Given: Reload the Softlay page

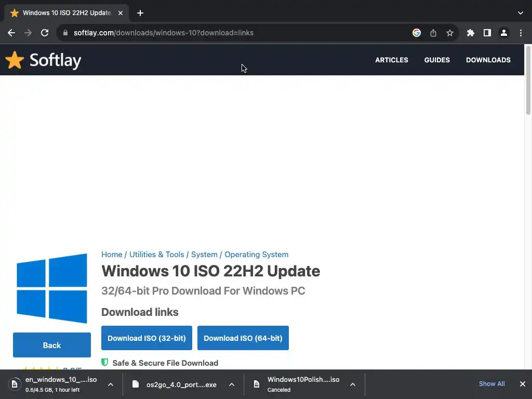Looking at the screenshot, I should click(x=45, y=33).
